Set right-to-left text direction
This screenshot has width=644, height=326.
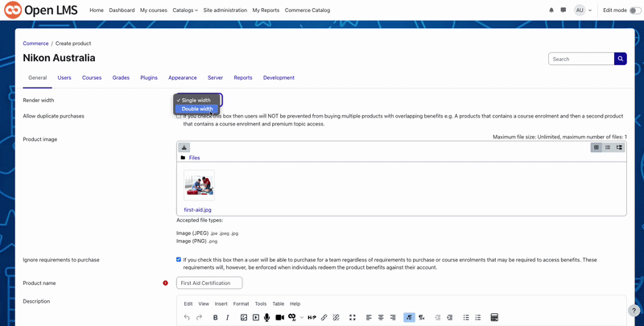421,317
